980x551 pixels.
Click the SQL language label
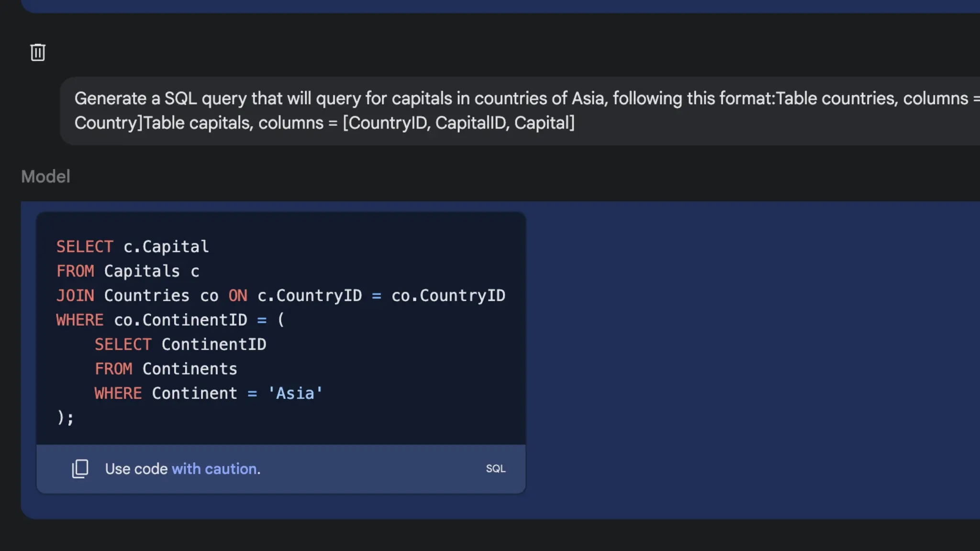pyautogui.click(x=495, y=469)
